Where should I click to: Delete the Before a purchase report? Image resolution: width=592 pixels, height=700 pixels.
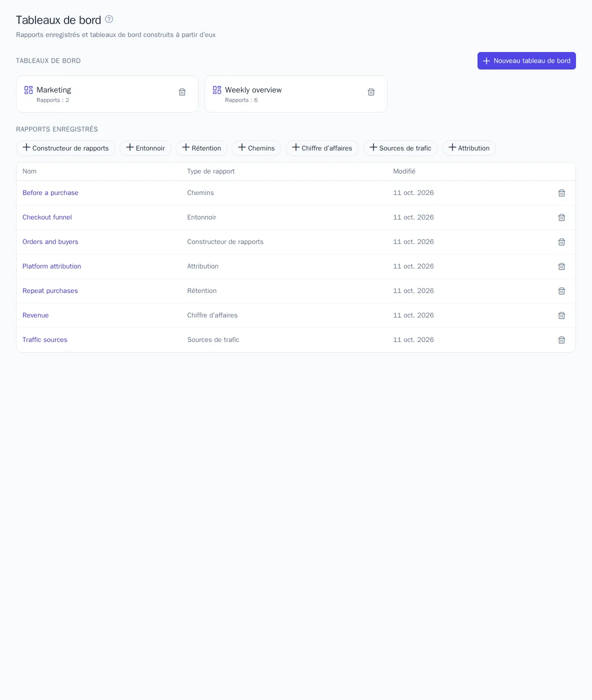point(561,193)
